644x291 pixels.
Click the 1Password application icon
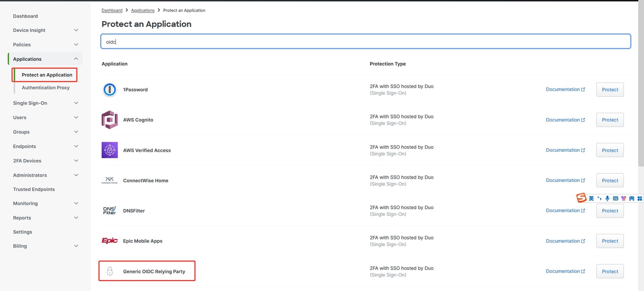pos(109,89)
